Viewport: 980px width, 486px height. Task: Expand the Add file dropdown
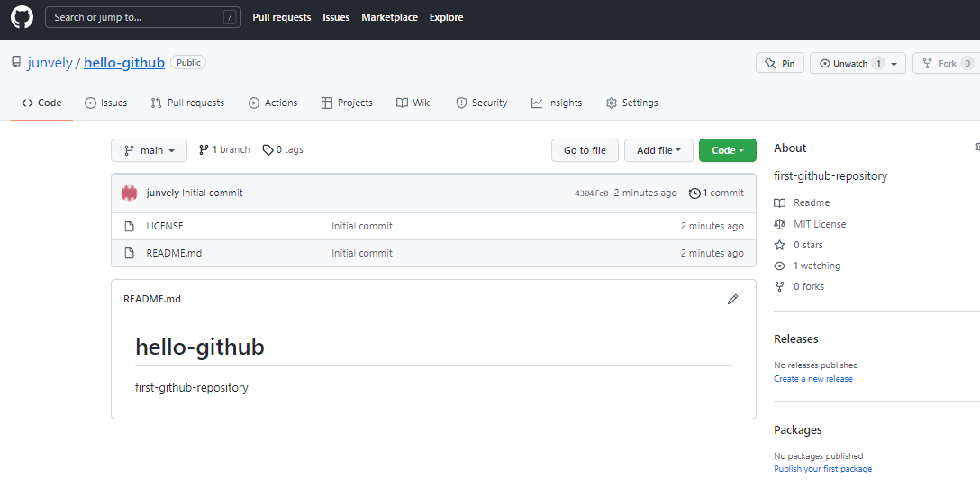658,150
